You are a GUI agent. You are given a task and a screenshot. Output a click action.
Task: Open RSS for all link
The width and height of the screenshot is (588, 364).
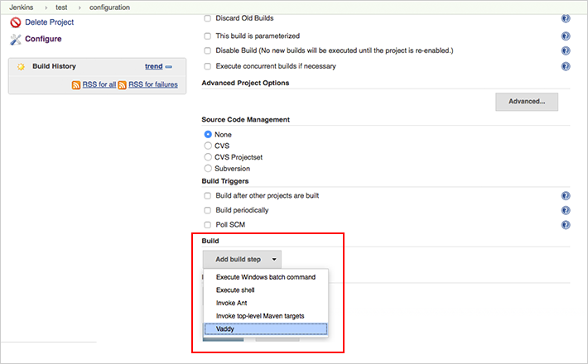click(99, 84)
